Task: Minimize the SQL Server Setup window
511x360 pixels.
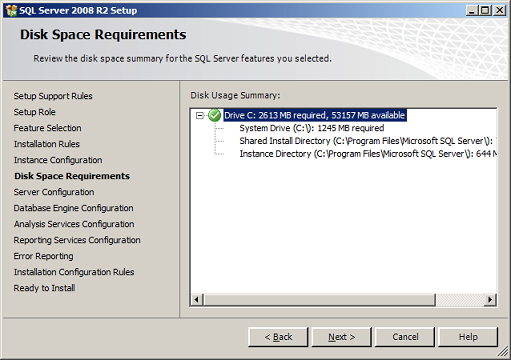Action: point(471,11)
